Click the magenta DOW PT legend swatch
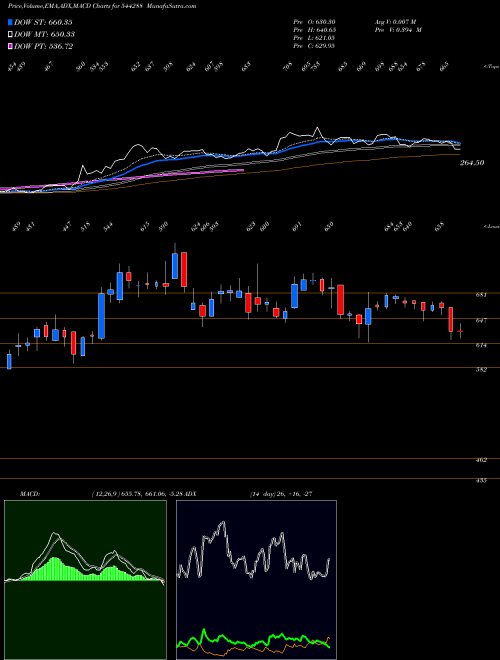The image size is (500, 660). tap(10, 46)
